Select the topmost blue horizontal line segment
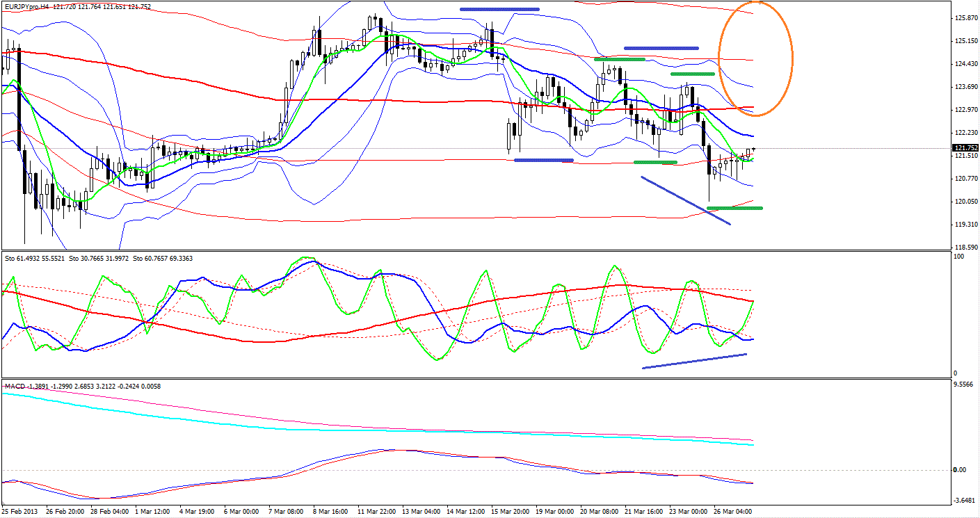Viewport: 980px width, 518px height. click(499, 9)
